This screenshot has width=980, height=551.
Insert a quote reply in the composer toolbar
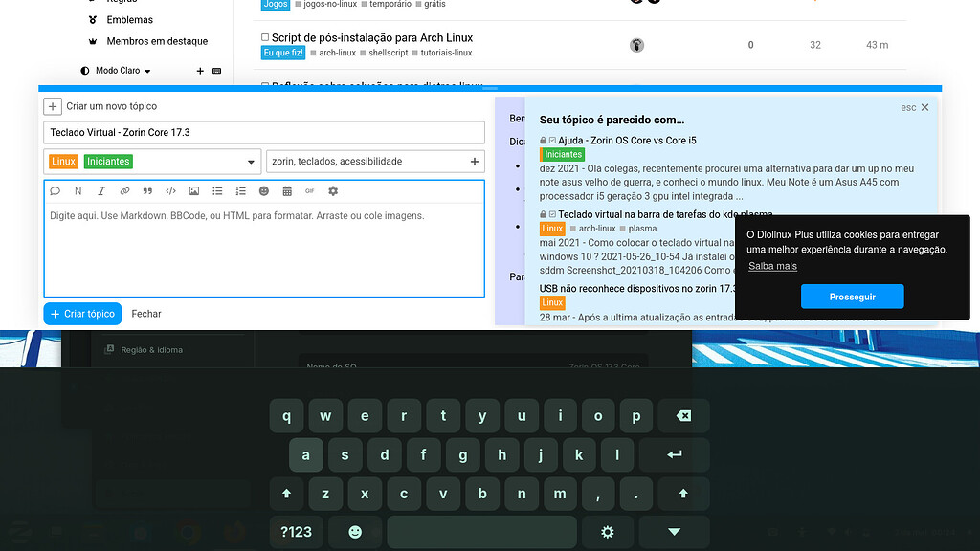(55, 191)
